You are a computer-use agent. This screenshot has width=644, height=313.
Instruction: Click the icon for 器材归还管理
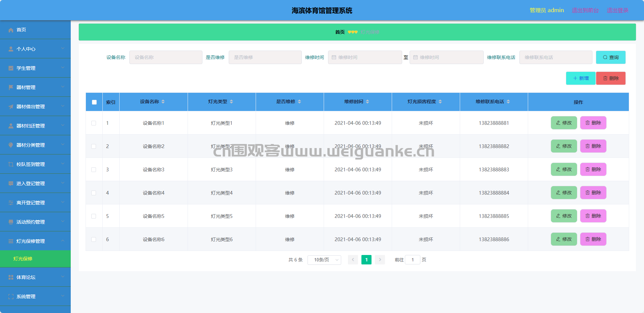[x=11, y=126]
